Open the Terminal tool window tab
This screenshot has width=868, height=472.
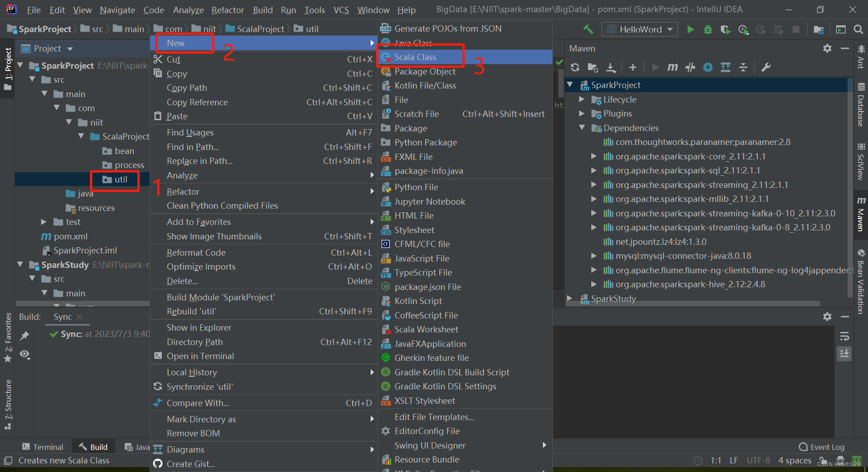43,447
